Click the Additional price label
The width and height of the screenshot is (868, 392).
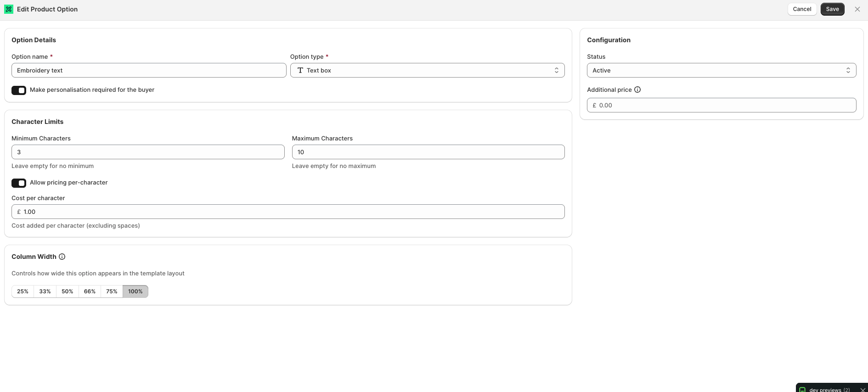pos(609,90)
